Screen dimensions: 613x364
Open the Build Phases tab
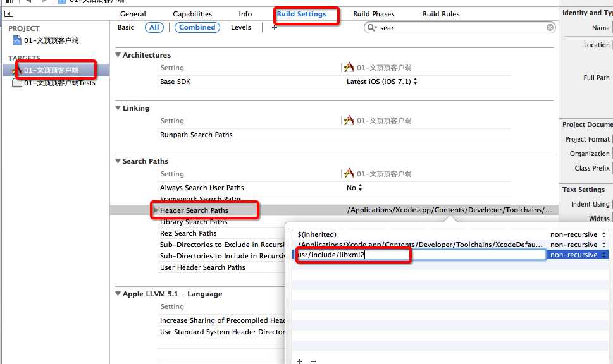pos(374,14)
